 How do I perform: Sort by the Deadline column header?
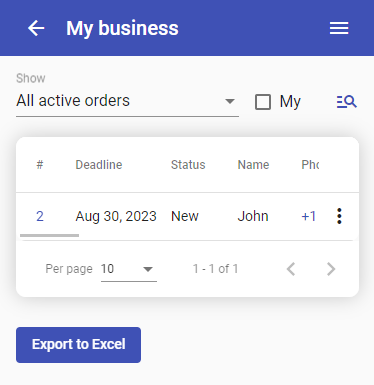[99, 165]
